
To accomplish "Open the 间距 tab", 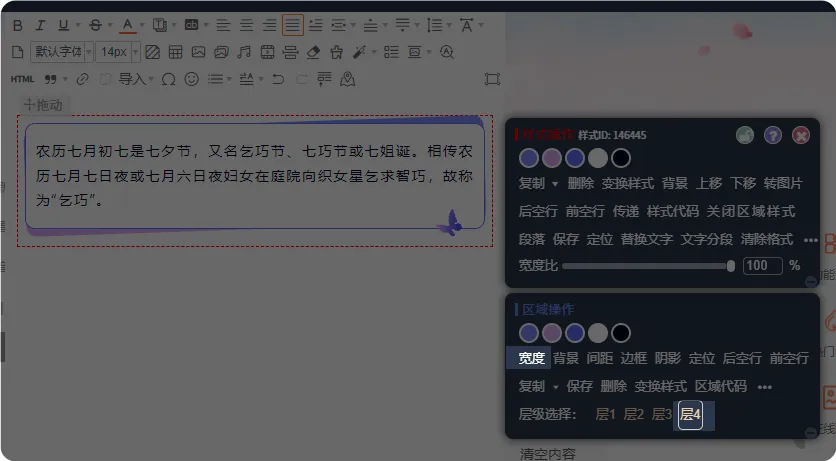I will [600, 358].
